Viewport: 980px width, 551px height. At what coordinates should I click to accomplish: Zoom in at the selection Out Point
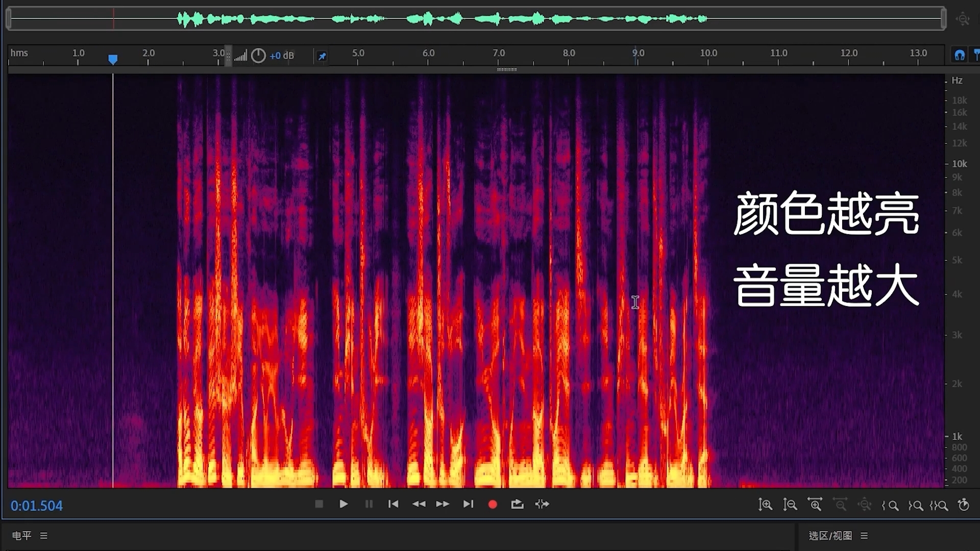[x=915, y=505]
